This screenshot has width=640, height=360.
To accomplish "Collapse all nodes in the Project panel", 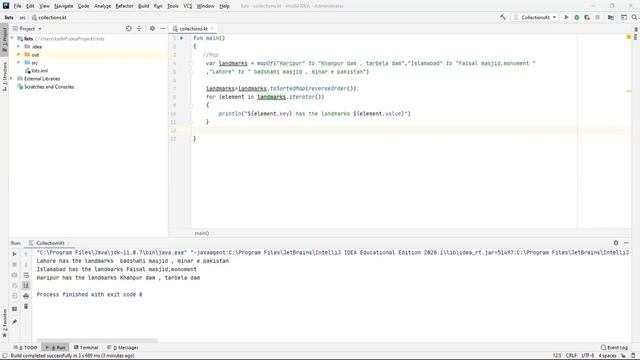I will click(139, 29).
